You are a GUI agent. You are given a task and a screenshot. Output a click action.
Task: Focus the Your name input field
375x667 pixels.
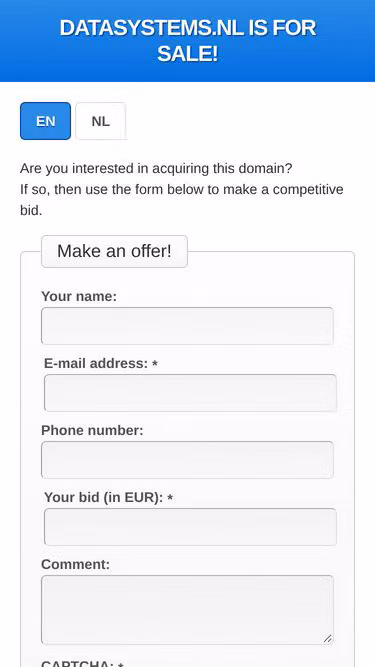188,326
